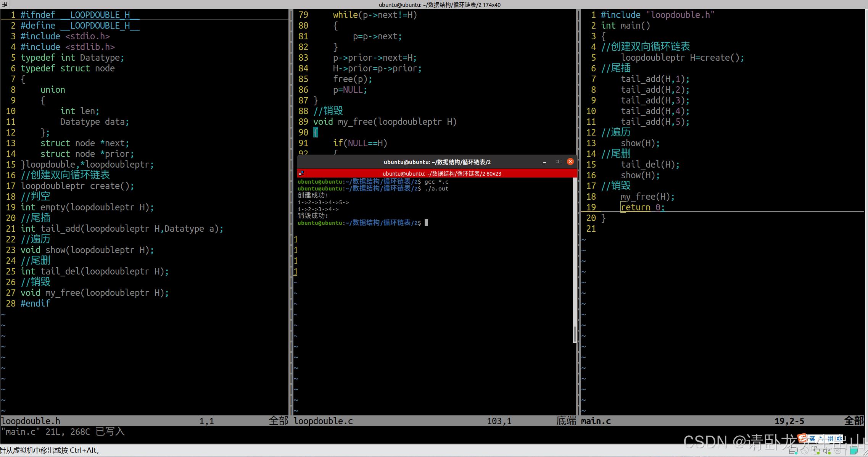
Task: Click the return 0 statement on line 19 of main.c
Action: pyautogui.click(x=642, y=207)
